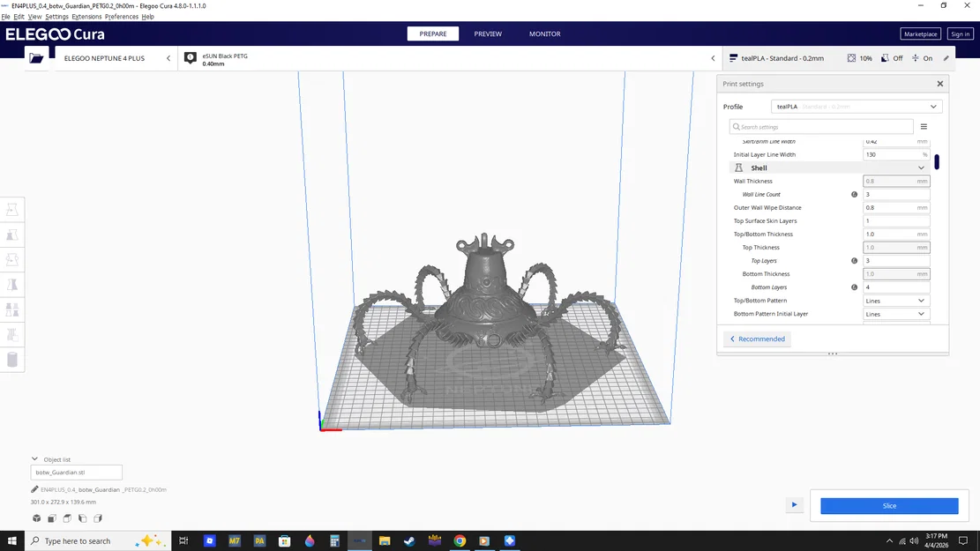The height and width of the screenshot is (551, 980).
Task: Open Google Chrome from the taskbar
Action: [460, 541]
